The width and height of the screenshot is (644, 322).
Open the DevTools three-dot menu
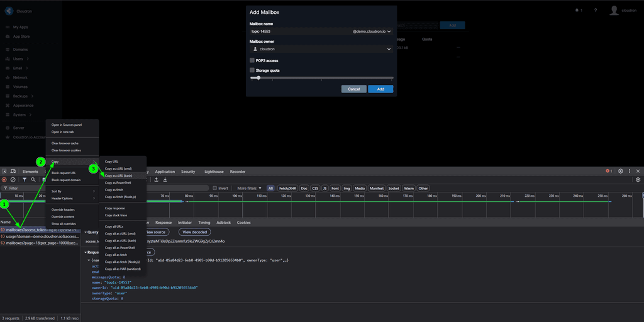630,171
